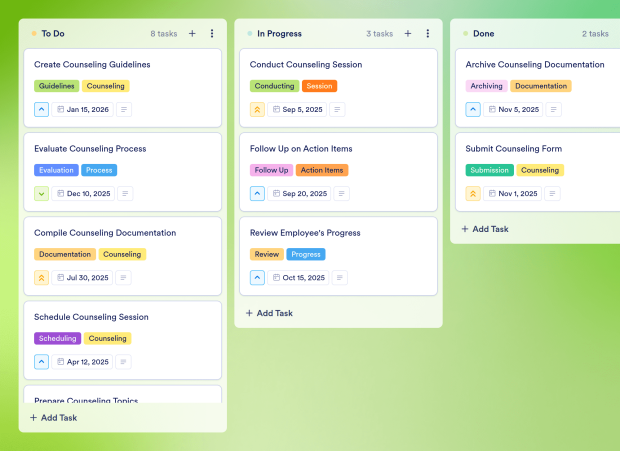Add a task via To Do plus icon

192,34
